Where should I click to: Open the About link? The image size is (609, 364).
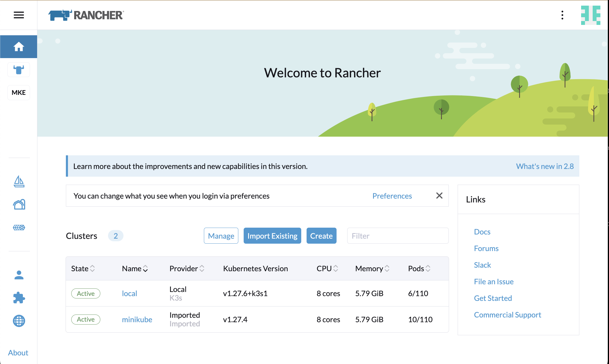click(18, 353)
